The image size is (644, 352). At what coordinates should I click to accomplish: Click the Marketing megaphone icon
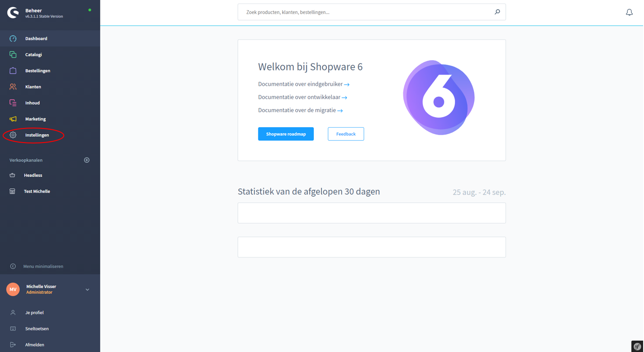pyautogui.click(x=13, y=119)
